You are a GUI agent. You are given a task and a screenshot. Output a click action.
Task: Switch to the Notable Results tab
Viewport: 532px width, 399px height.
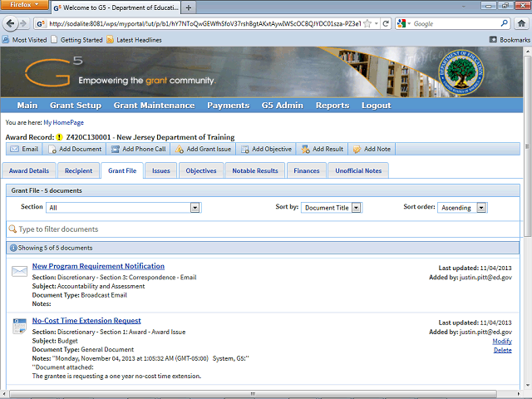pyautogui.click(x=255, y=170)
